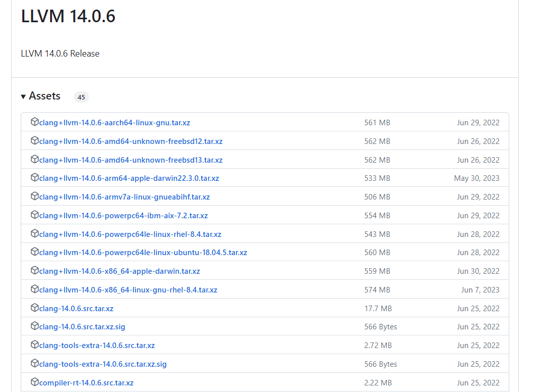Viewport: 534px width, 392px height.
Task: Collapse the Assets section triangle
Action: point(23,96)
